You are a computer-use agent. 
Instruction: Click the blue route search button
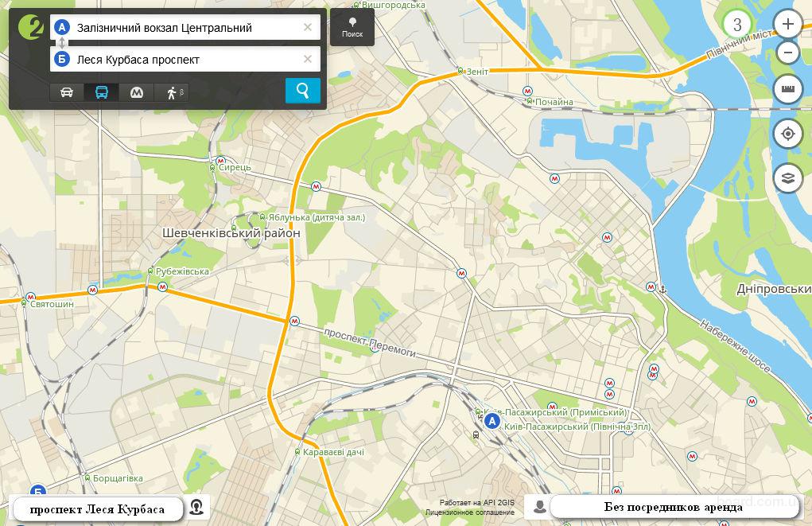point(302,91)
